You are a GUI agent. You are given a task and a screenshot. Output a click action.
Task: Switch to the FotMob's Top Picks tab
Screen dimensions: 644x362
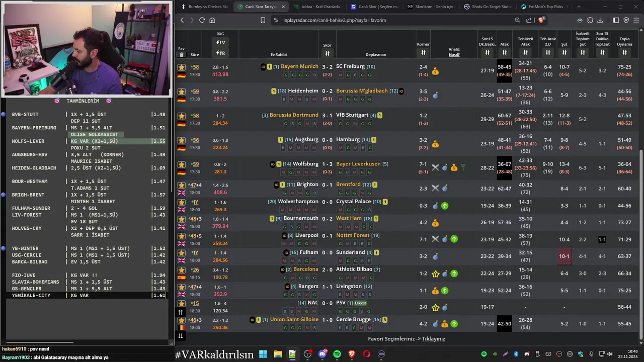point(544,7)
